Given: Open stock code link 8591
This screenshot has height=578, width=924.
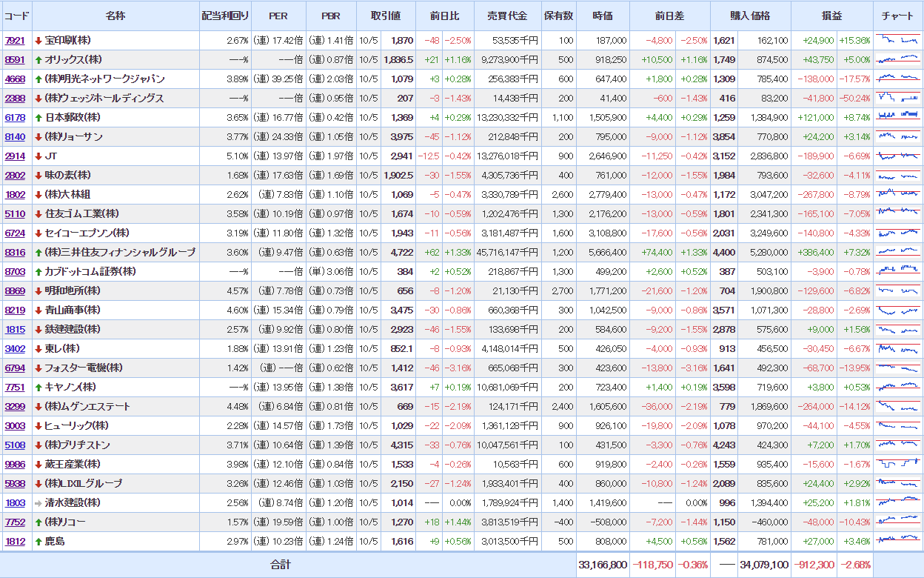Looking at the screenshot, I should coord(15,60).
